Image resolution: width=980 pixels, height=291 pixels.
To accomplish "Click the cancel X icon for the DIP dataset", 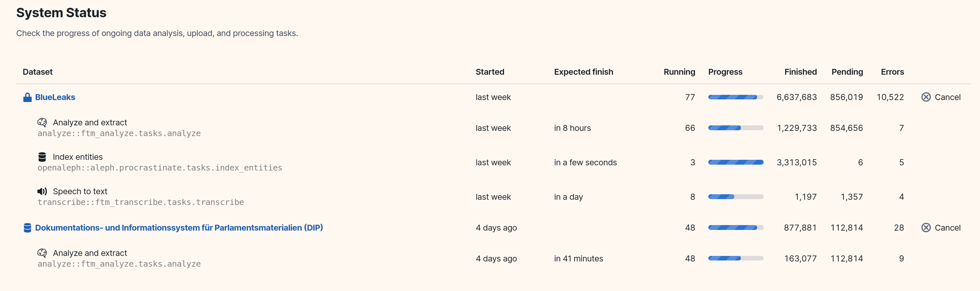I will [926, 227].
